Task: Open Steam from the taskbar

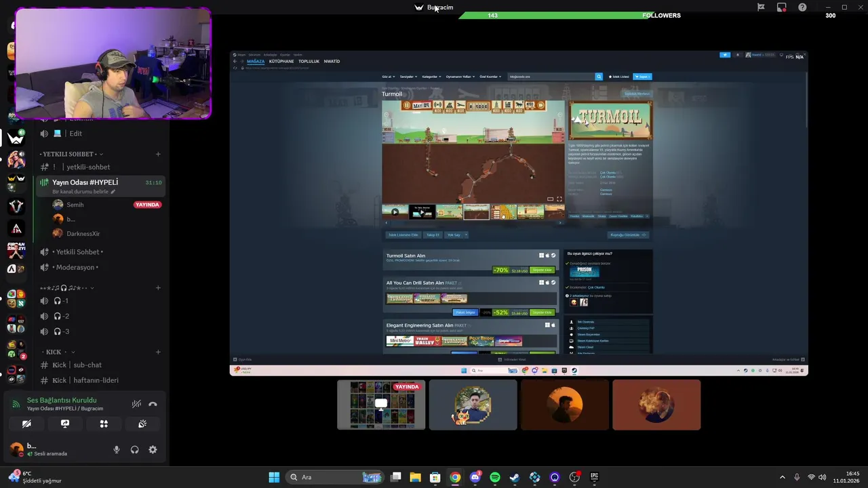Action: 515,477
